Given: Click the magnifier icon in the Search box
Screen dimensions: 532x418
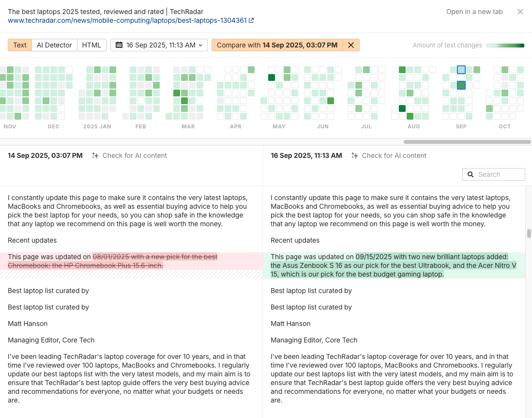Looking at the screenshot, I should click(471, 174).
